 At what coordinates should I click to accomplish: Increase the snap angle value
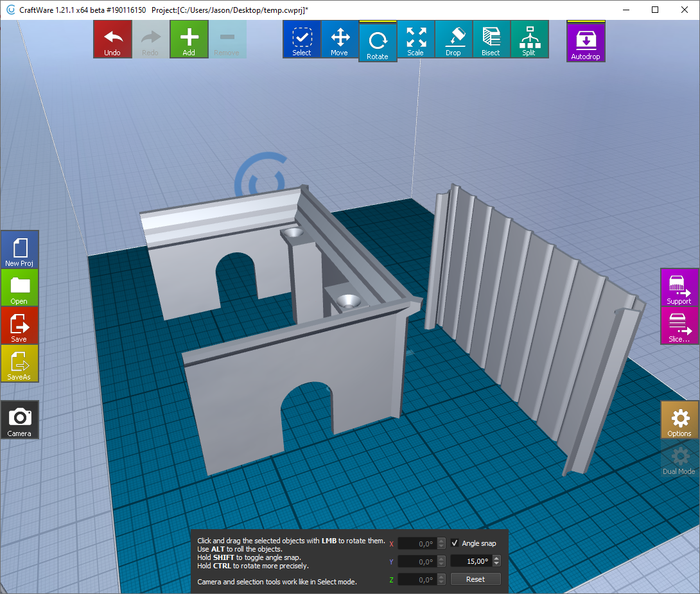coord(496,558)
